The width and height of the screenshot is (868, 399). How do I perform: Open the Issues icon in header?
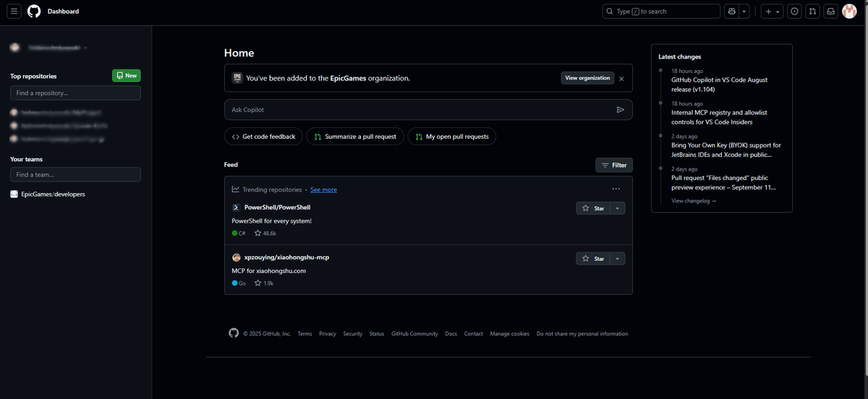pos(795,12)
